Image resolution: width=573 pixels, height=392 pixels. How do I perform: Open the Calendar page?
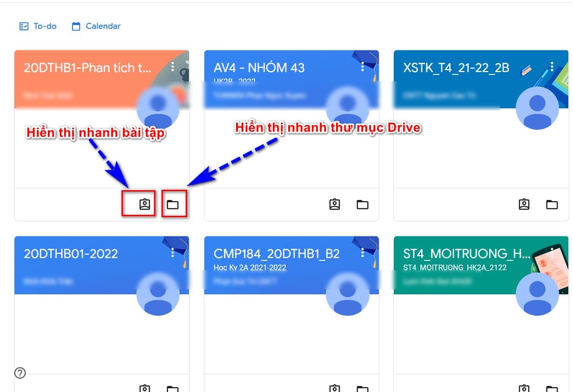(96, 26)
